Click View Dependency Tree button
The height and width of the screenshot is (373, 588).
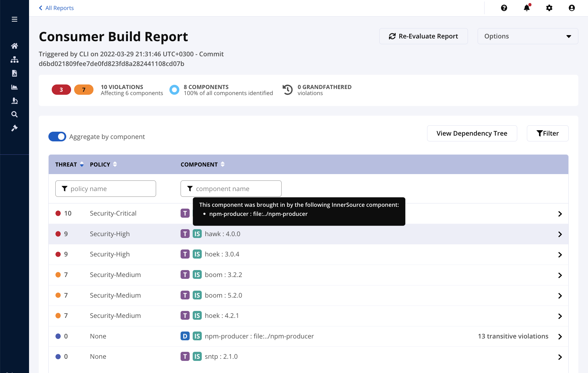tap(472, 134)
